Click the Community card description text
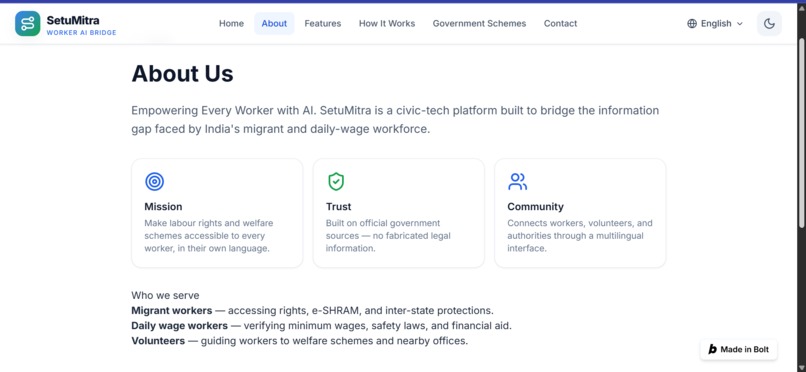 click(x=580, y=236)
